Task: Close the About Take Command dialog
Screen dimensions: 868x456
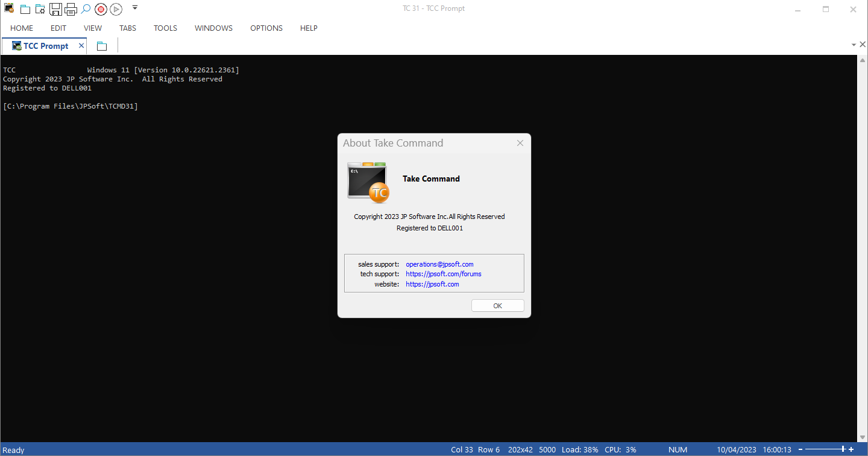Action: pos(520,143)
